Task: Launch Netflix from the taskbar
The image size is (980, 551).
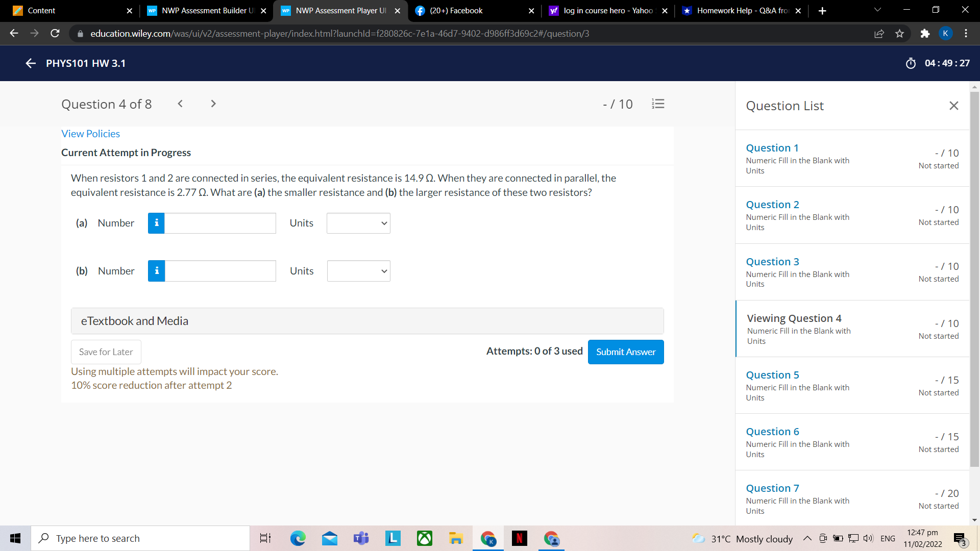Action: click(519, 538)
